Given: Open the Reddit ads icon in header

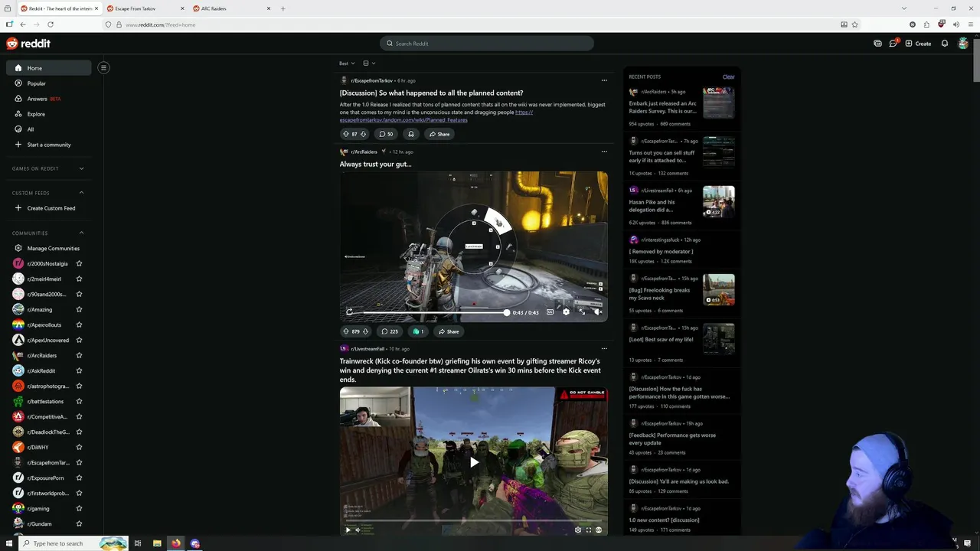Looking at the screenshot, I should tap(877, 44).
